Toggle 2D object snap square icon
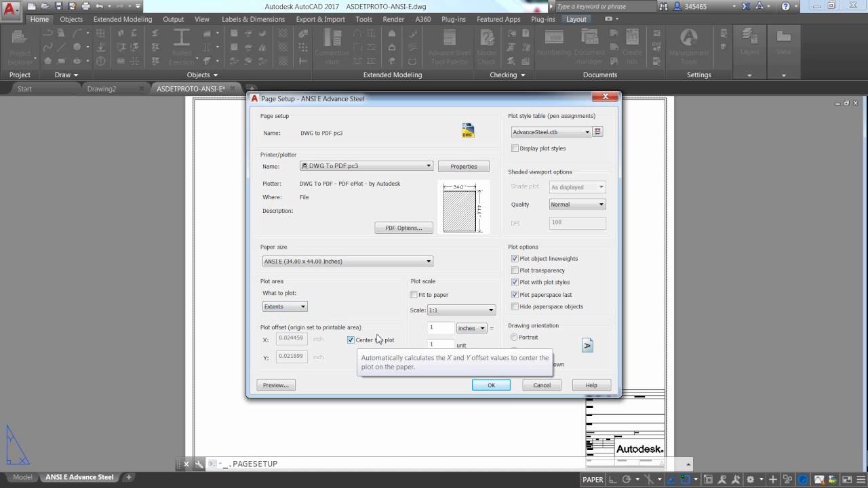 tap(686, 479)
